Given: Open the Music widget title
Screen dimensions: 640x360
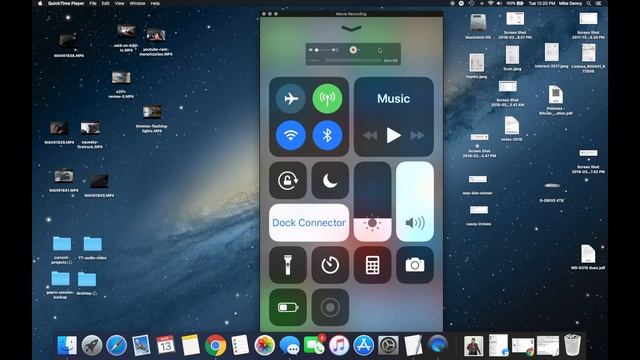Looking at the screenshot, I should click(393, 98).
